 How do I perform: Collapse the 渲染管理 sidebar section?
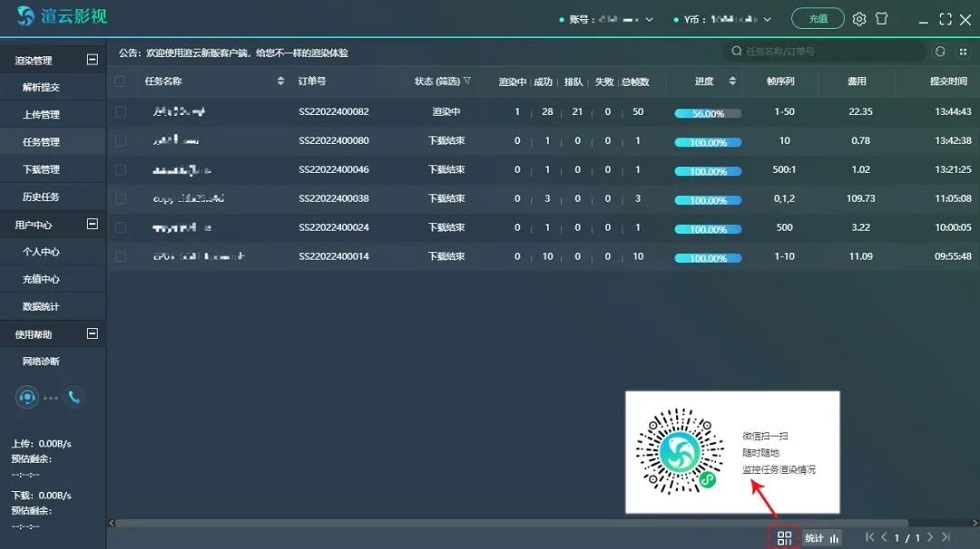pos(92,60)
